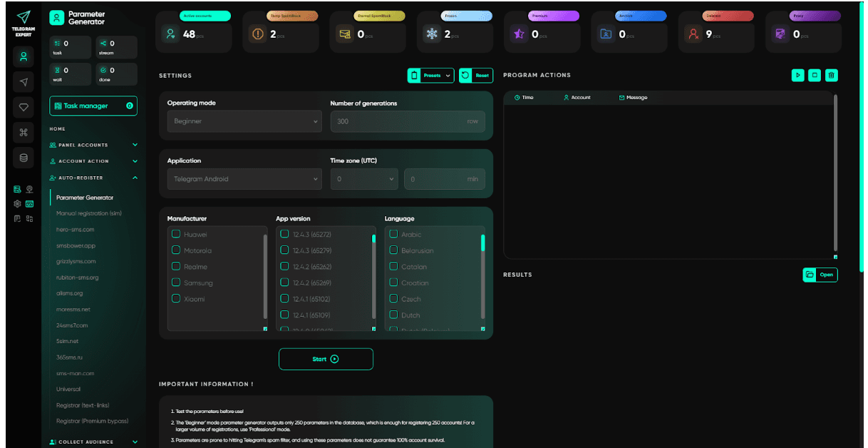Click the Number of generations input field
868x448 pixels.
point(408,121)
